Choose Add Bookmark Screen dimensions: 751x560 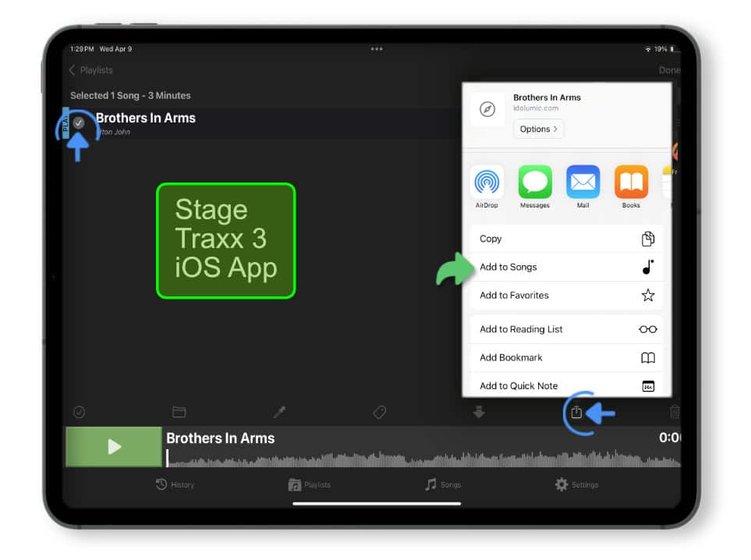click(567, 357)
